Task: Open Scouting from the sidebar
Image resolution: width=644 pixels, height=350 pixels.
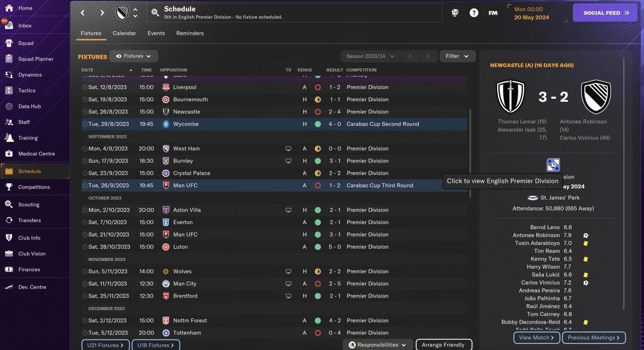Action: pyautogui.click(x=29, y=204)
